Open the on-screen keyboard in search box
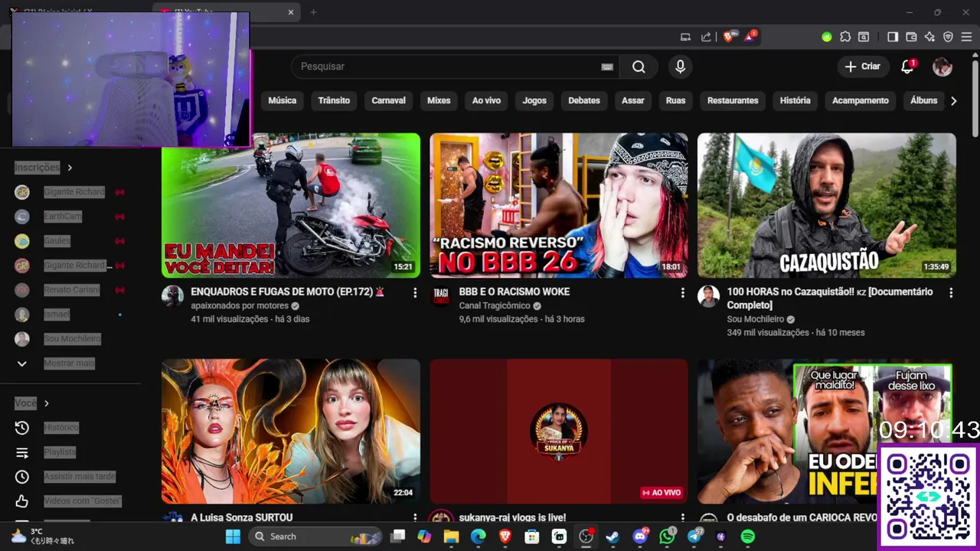The width and height of the screenshot is (980, 551). (x=607, y=67)
